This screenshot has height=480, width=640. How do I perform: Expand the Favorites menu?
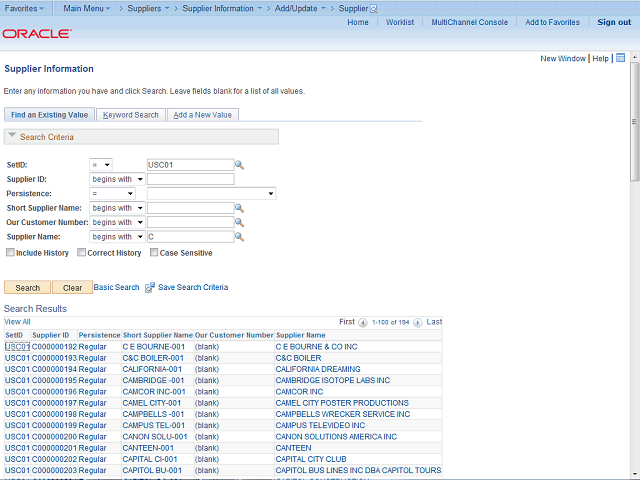click(24, 8)
